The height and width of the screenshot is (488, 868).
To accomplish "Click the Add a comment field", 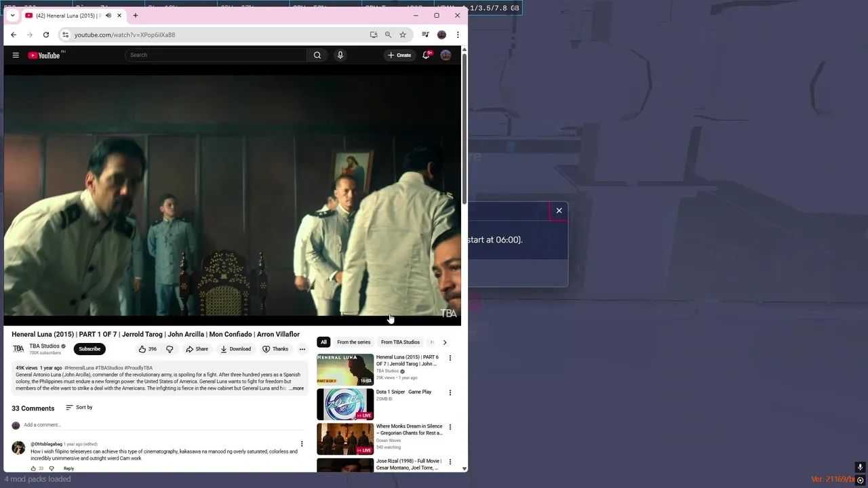I will click(x=163, y=425).
